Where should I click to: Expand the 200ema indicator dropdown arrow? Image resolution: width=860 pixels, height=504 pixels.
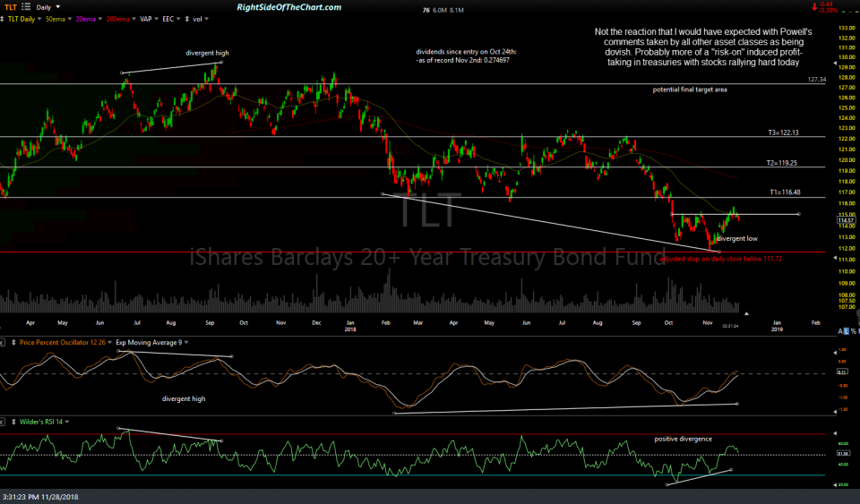point(133,19)
